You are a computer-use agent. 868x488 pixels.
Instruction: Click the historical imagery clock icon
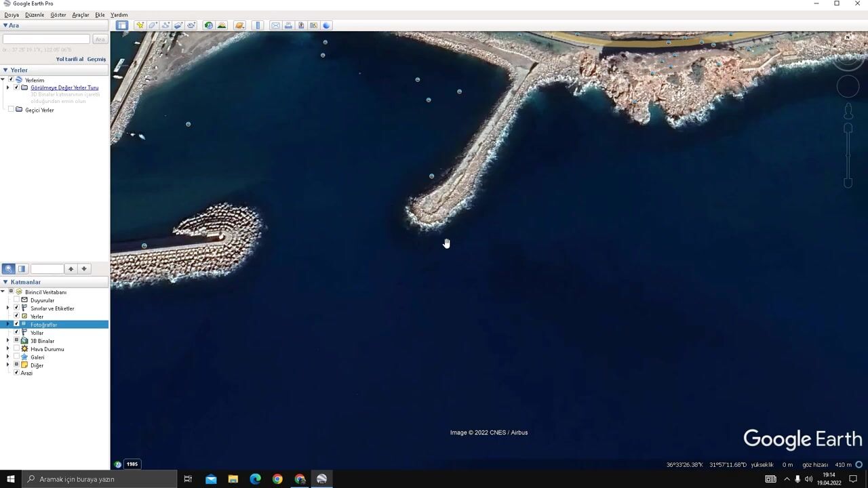208,25
